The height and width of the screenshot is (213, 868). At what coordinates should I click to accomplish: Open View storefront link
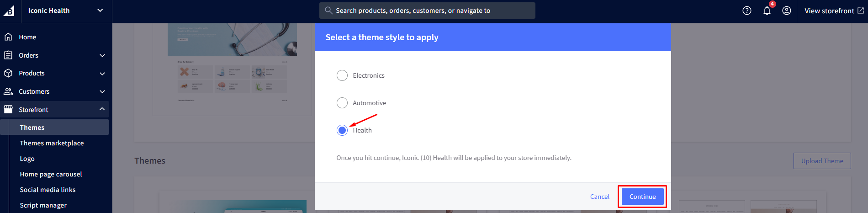point(834,11)
